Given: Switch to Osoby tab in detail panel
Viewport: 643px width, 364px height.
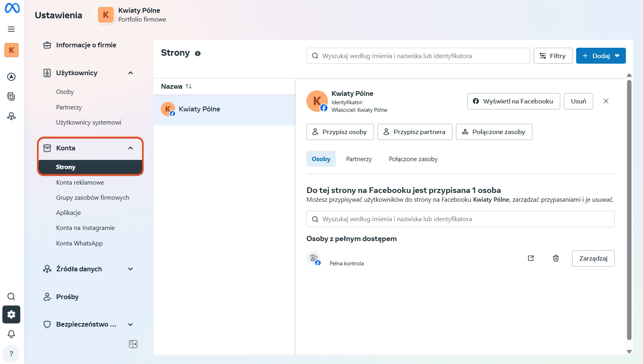Looking at the screenshot, I should point(321,159).
